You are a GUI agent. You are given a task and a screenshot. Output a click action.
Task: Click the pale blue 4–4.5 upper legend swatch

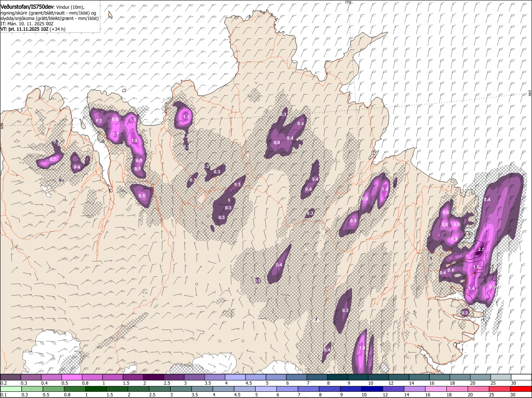click(x=236, y=377)
